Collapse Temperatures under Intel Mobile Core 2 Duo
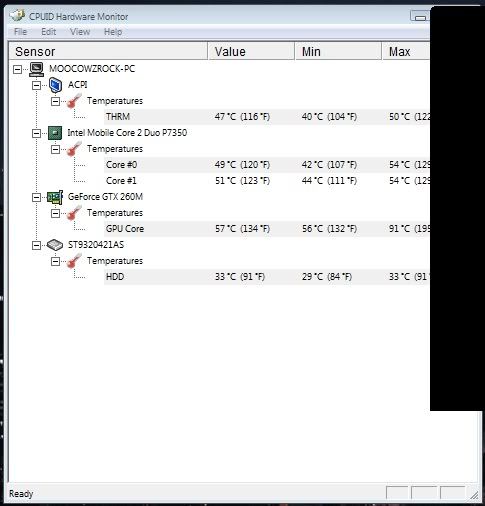 [x=56, y=149]
